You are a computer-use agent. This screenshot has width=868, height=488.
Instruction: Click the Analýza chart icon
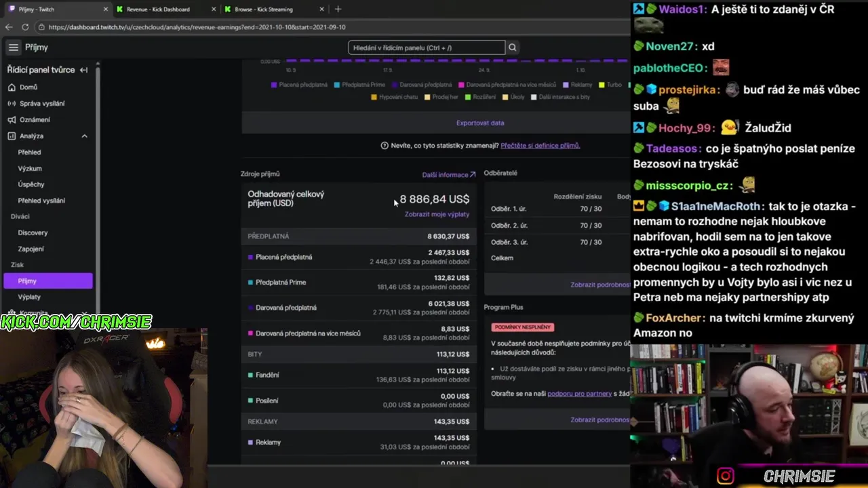(x=12, y=136)
